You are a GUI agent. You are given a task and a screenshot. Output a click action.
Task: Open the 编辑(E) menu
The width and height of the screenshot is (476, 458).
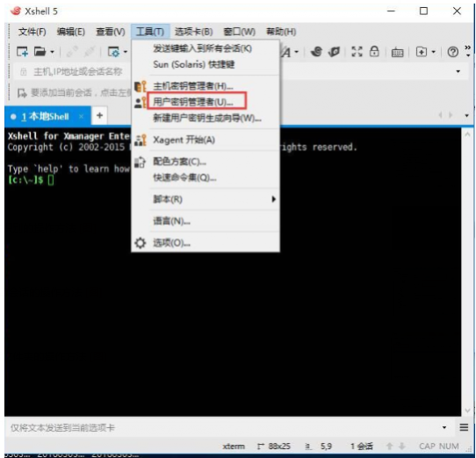[x=71, y=32]
